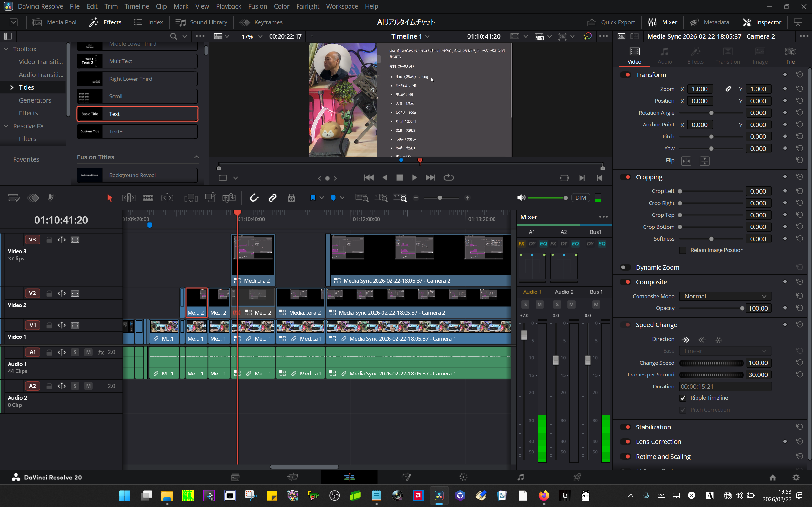Open the Fusion menu

(257, 6)
